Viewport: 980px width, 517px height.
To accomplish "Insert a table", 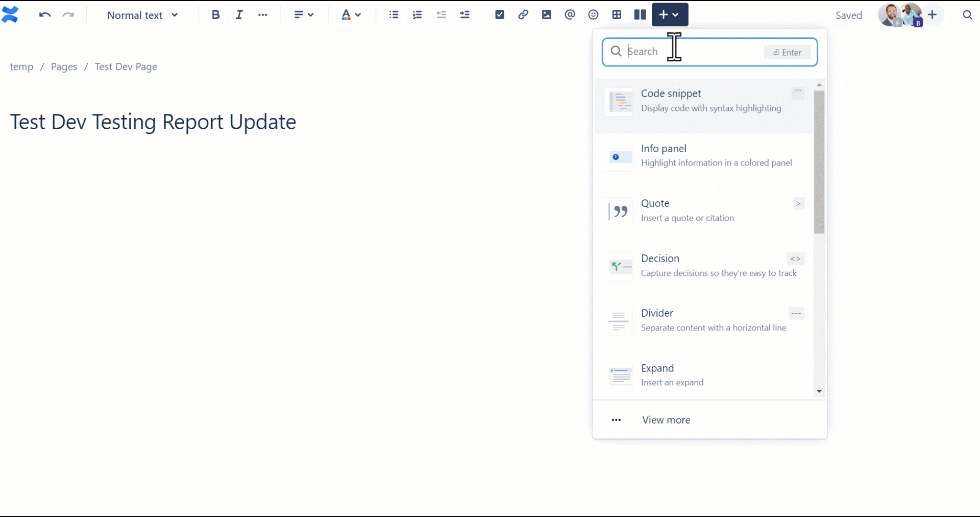I will [617, 15].
